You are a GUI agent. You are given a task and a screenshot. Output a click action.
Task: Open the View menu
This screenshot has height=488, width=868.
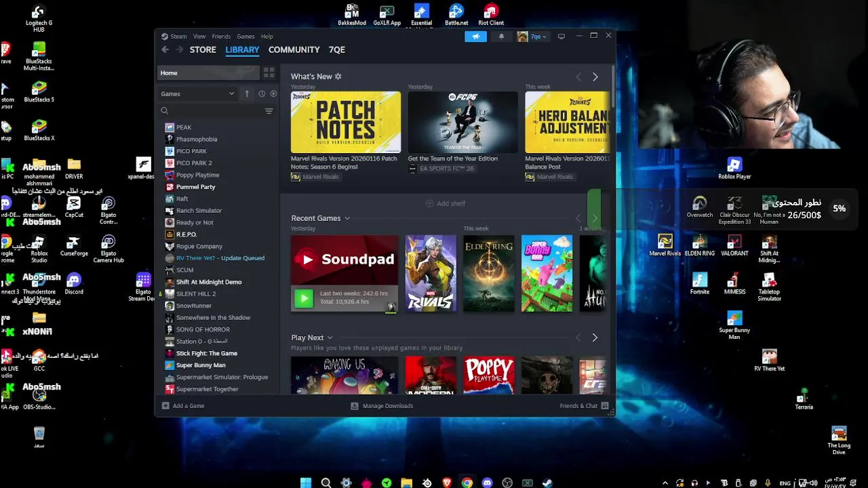point(199,37)
